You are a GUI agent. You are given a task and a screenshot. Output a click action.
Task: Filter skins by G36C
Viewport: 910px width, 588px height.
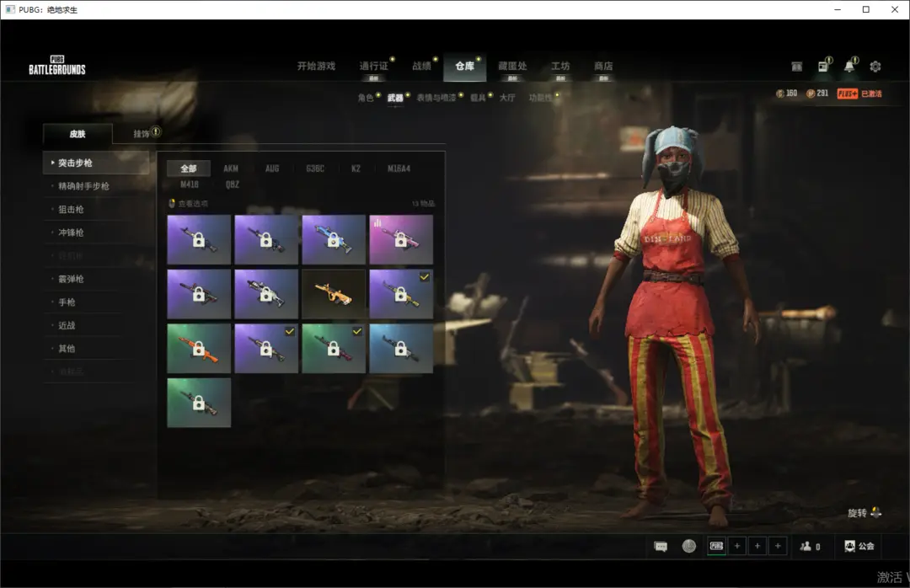coord(315,168)
